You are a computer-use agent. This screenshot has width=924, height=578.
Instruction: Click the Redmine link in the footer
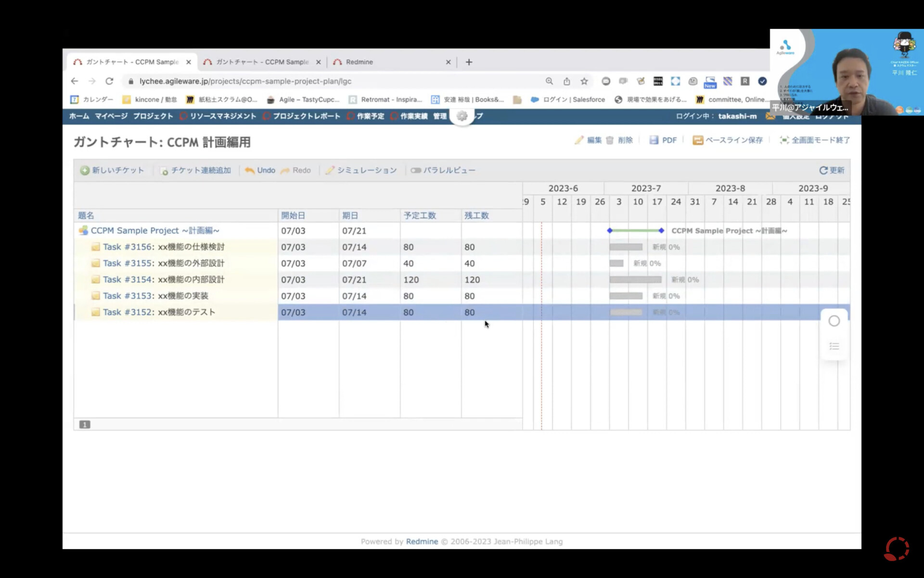[x=422, y=541]
